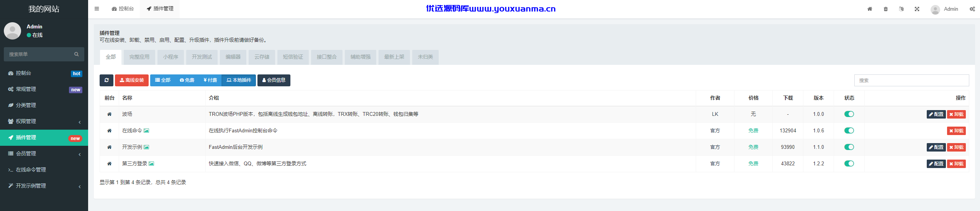
Task: Expand the 开发示例管理 sidebar menu
Action: point(44,186)
